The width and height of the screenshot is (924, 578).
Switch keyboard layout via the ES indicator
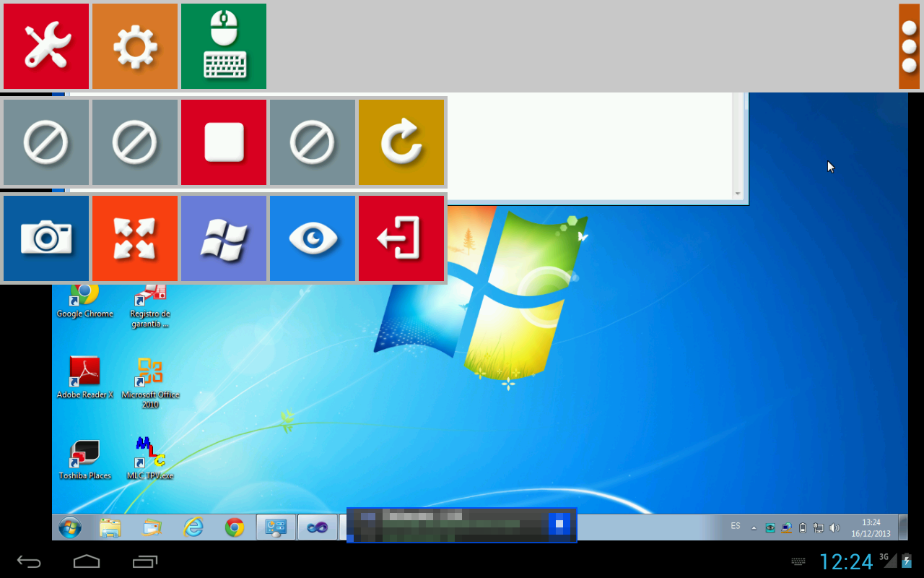tap(735, 527)
